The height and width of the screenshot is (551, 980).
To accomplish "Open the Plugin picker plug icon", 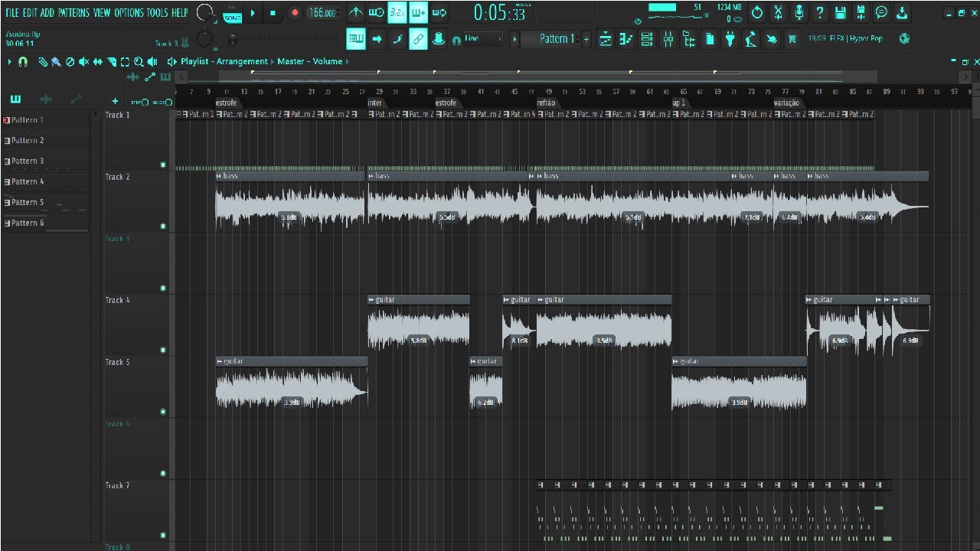I will point(730,39).
